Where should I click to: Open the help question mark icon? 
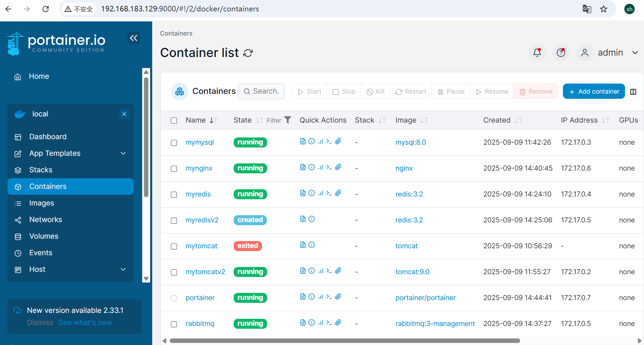pyautogui.click(x=561, y=52)
